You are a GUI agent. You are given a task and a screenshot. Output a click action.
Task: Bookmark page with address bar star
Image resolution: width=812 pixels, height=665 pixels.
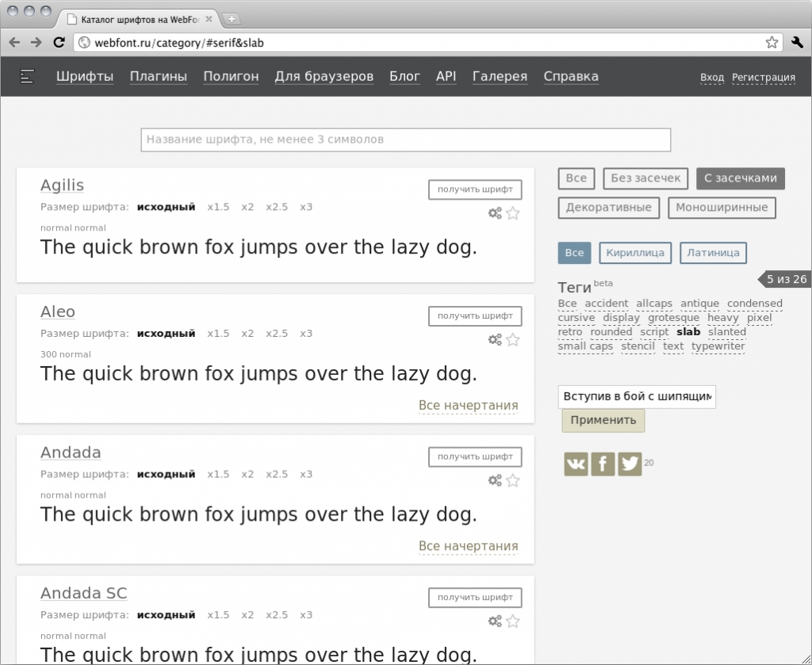coord(772,43)
